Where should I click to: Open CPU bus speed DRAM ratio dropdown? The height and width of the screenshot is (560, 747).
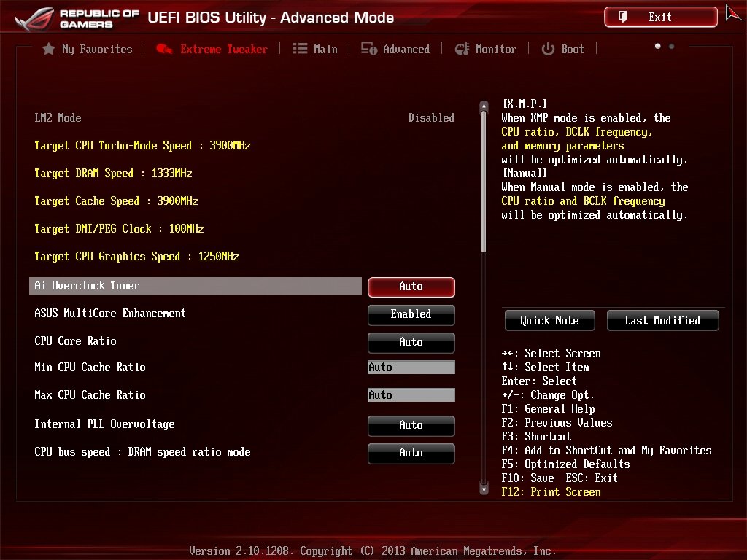click(411, 454)
